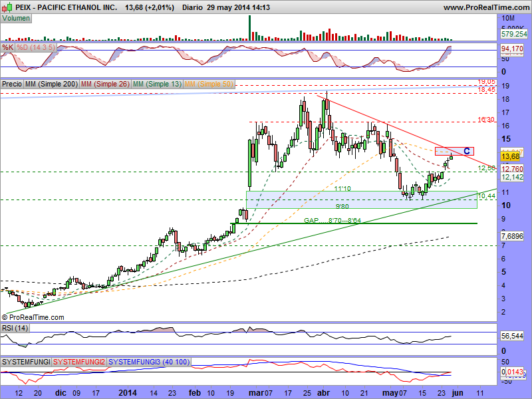
Task: Click the GAP 8'70---8'64 annotation
Action: click(332, 221)
